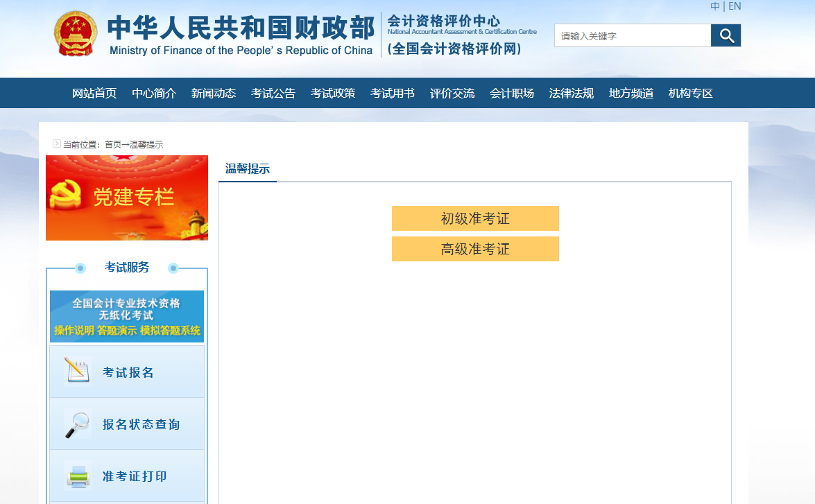This screenshot has width=815, height=504.
Task: Click the national emblem logo
Action: click(76, 33)
